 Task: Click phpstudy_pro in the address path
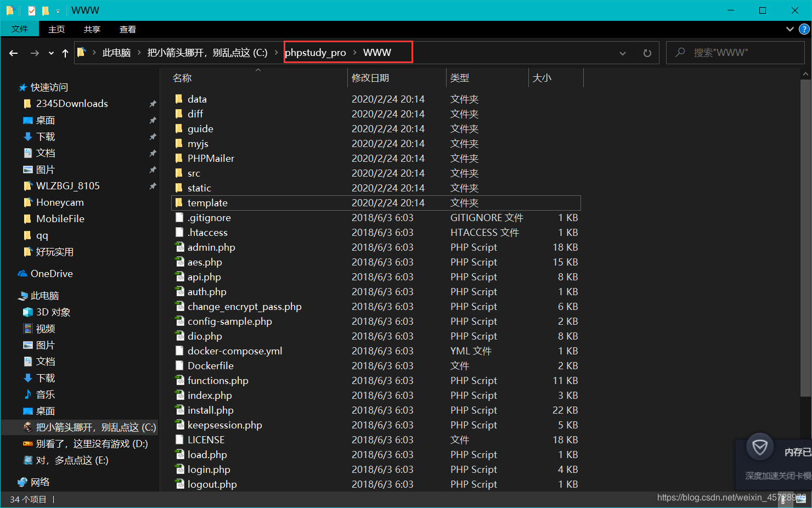pos(315,53)
